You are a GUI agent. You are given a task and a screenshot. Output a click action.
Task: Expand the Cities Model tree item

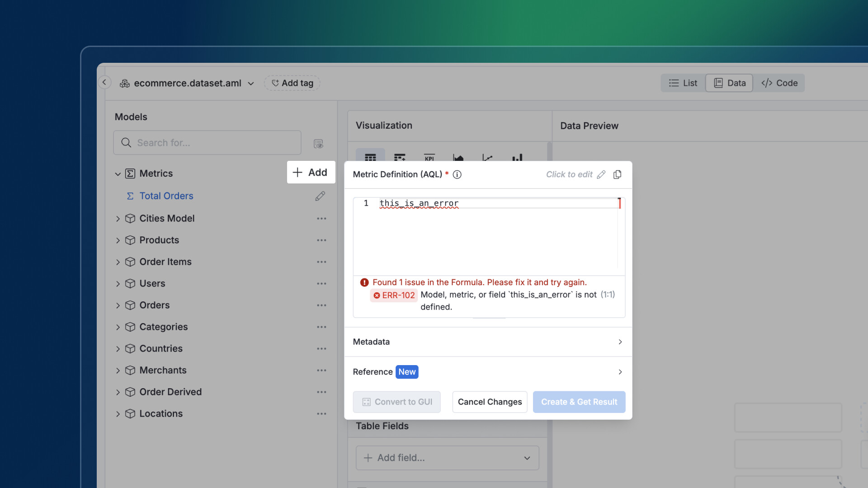coord(118,219)
